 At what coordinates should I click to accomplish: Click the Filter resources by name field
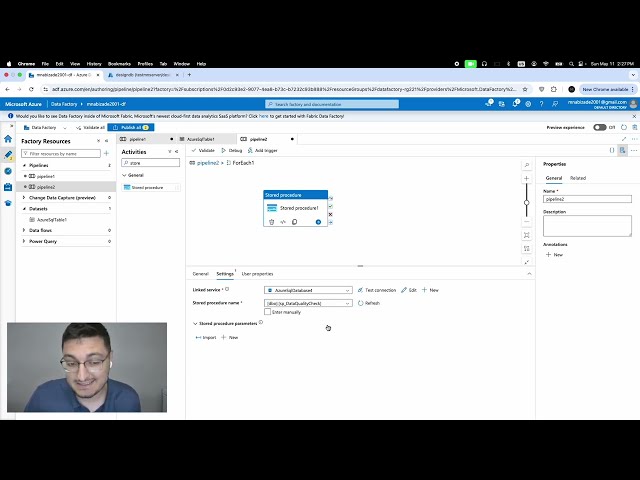click(x=61, y=153)
